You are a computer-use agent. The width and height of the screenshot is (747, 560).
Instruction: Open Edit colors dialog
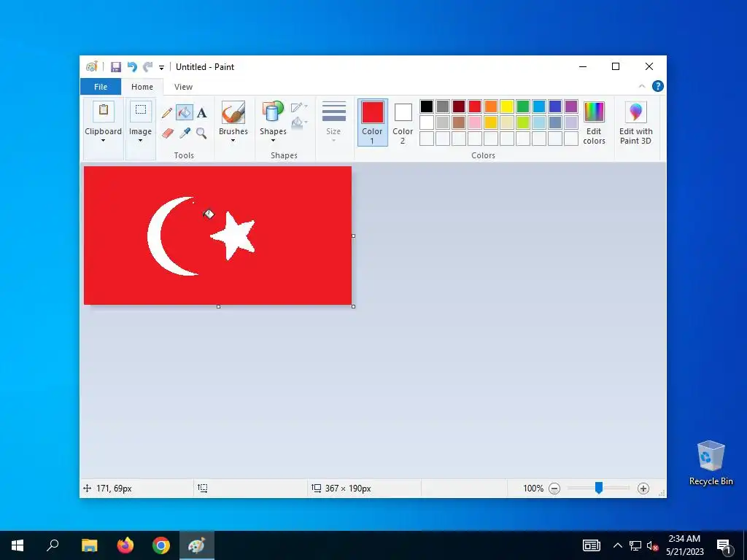point(594,122)
